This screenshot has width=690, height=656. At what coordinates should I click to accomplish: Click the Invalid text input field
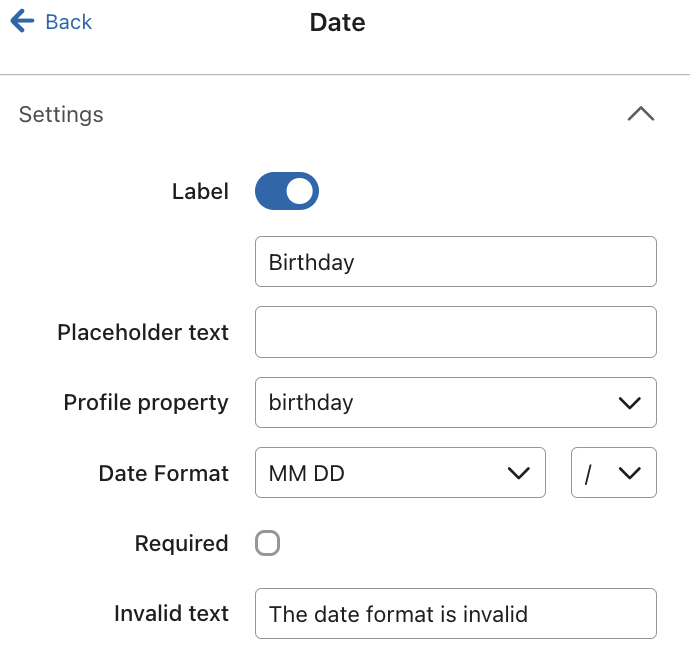coord(455,613)
